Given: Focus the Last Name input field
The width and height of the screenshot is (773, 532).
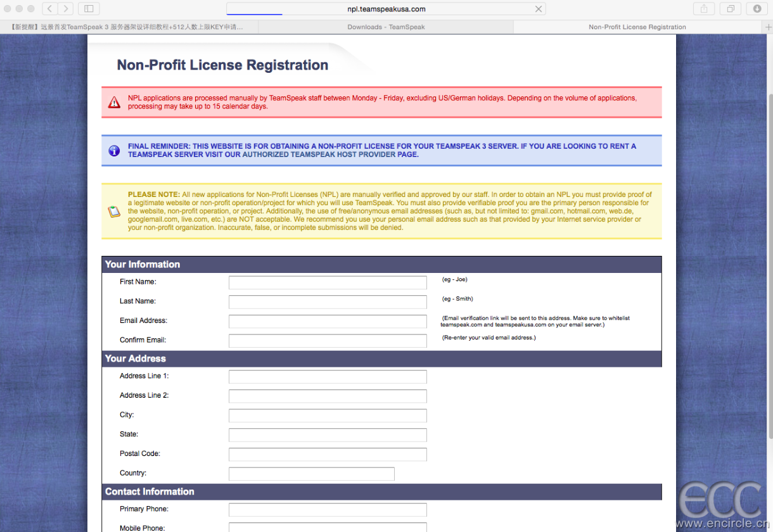Looking at the screenshot, I should point(328,302).
